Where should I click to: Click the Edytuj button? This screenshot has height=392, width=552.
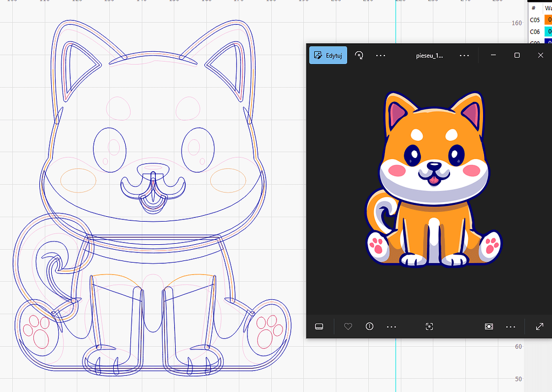point(328,55)
